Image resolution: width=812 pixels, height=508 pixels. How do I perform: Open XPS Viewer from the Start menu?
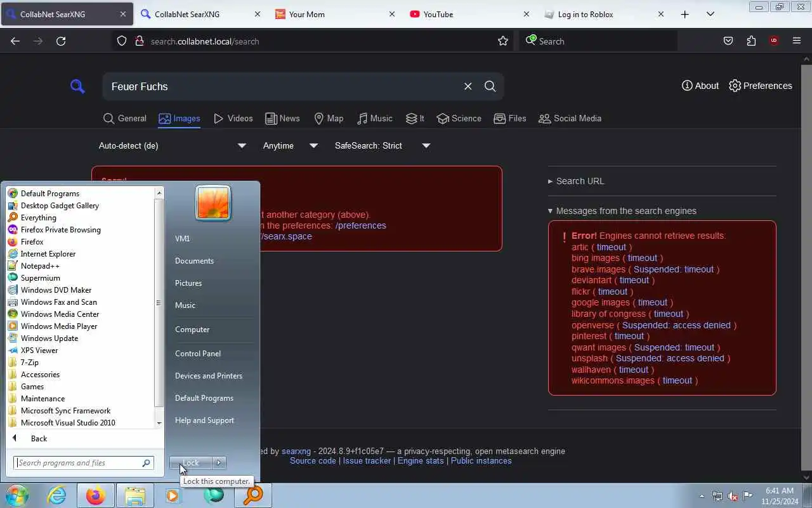click(39, 351)
